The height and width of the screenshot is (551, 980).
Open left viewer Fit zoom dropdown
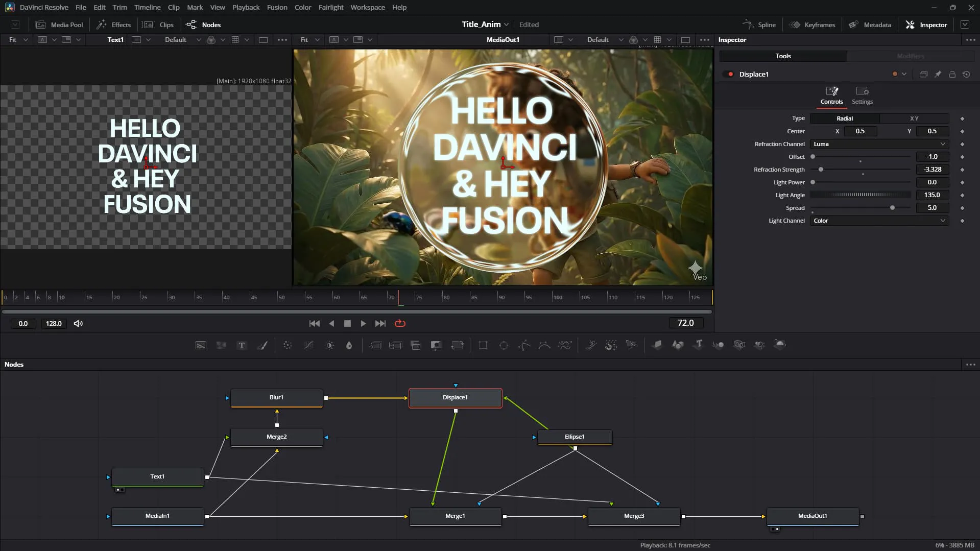[x=18, y=40]
